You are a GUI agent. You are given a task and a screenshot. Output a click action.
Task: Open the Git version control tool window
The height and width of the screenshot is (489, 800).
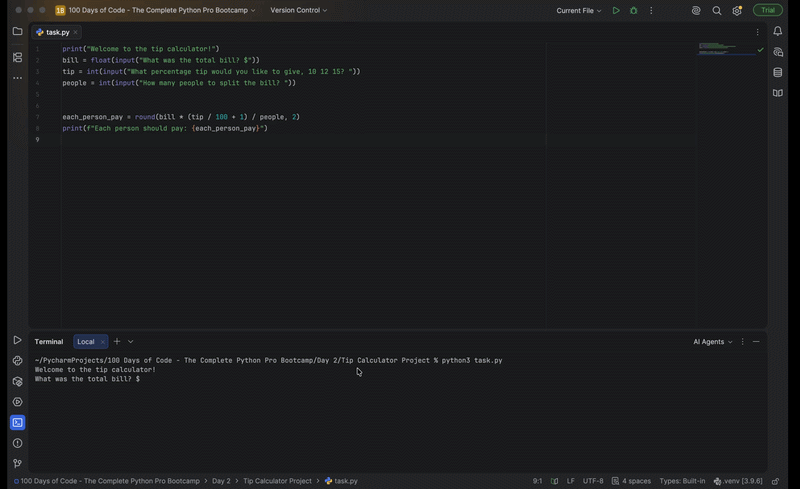[17, 463]
